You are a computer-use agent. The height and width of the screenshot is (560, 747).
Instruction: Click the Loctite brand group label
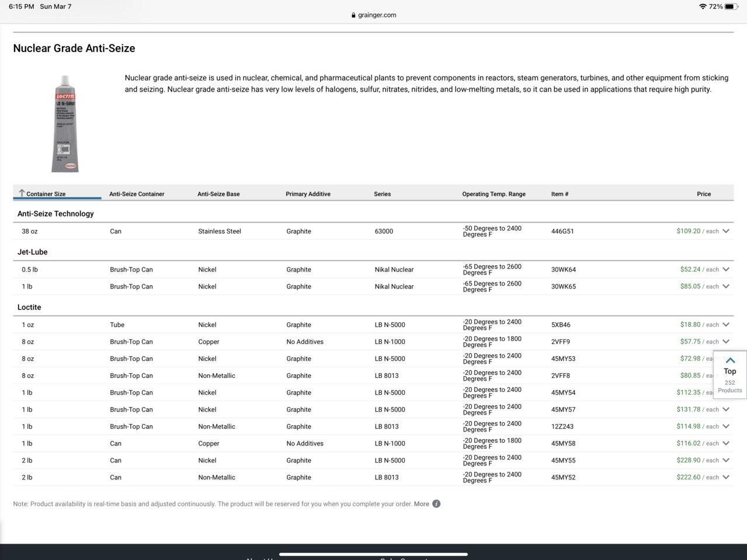tap(29, 307)
